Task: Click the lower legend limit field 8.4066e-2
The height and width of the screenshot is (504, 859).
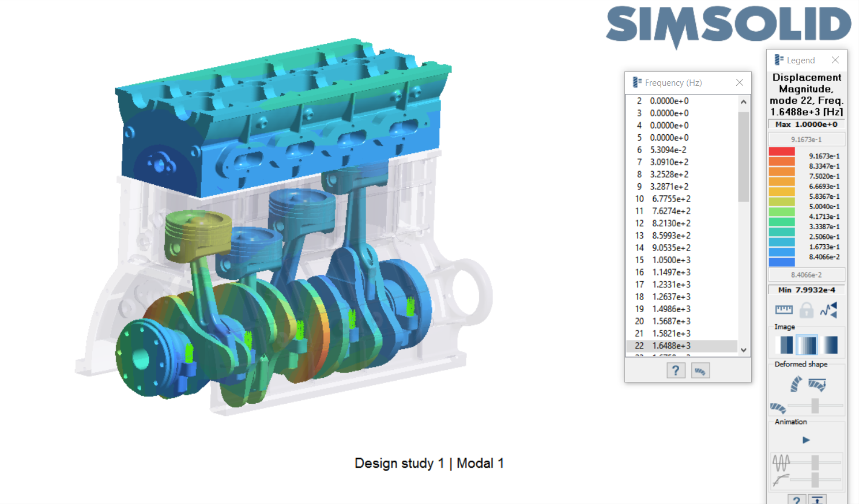Action: pos(807,275)
